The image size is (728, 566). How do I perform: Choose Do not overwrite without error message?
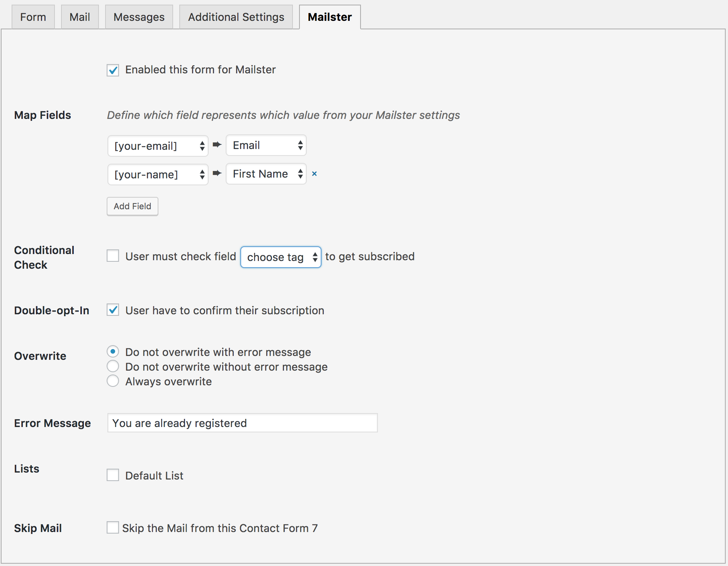(113, 366)
